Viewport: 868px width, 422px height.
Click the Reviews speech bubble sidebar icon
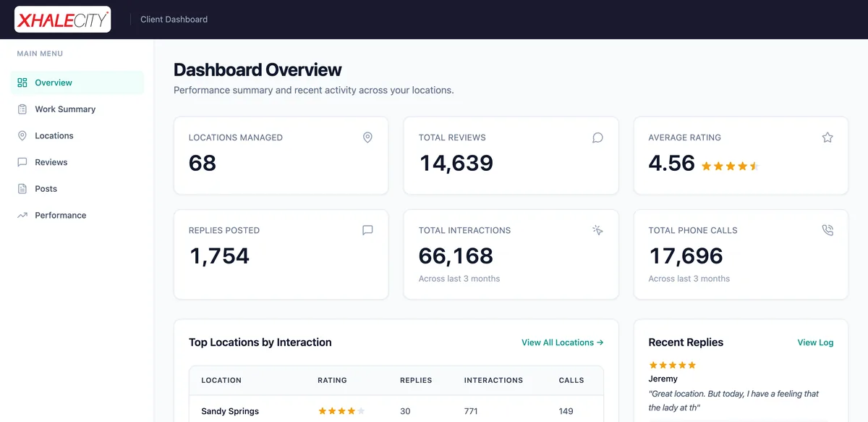[x=22, y=162]
